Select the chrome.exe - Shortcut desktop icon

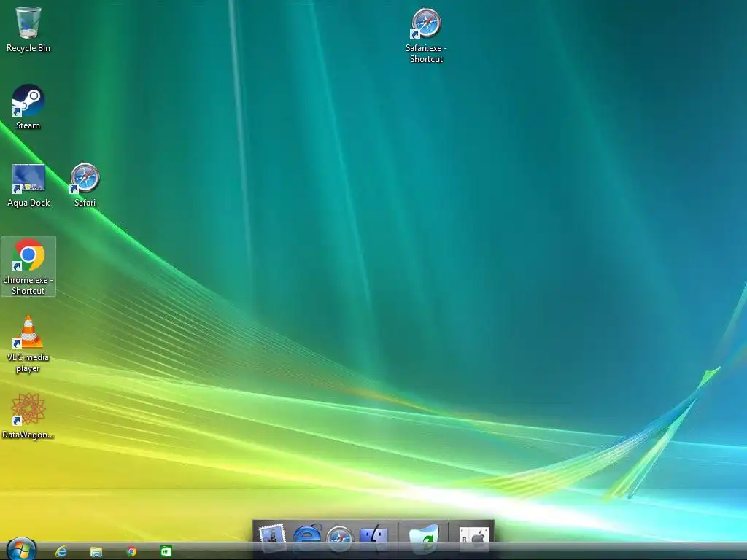click(28, 267)
